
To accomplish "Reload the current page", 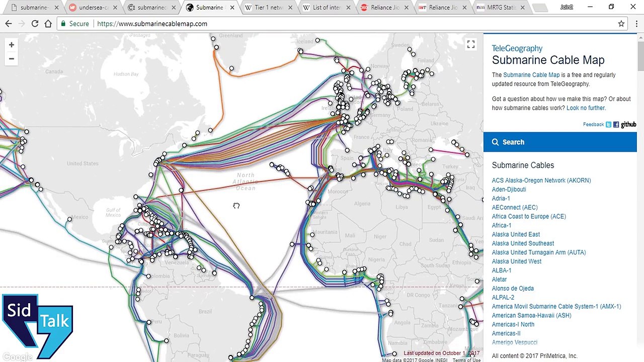I will coord(35,24).
